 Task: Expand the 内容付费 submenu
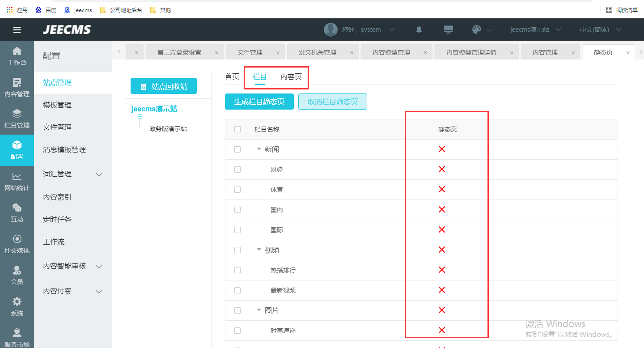coord(99,292)
